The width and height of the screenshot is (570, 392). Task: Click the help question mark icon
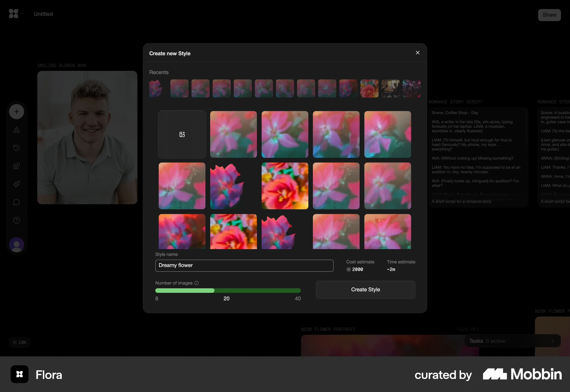click(16, 221)
